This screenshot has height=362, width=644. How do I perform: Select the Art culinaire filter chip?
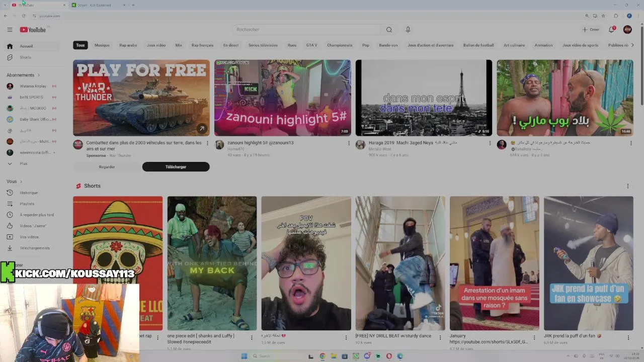tap(514, 45)
